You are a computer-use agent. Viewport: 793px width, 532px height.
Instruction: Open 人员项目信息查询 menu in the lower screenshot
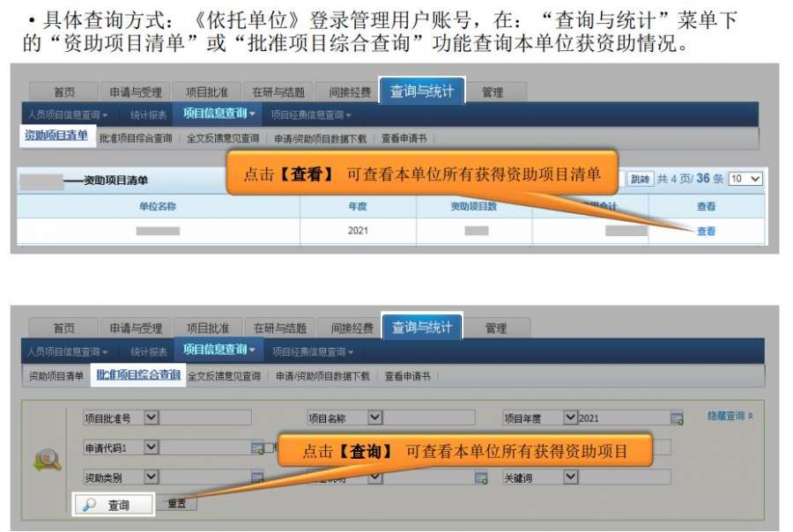67,351
